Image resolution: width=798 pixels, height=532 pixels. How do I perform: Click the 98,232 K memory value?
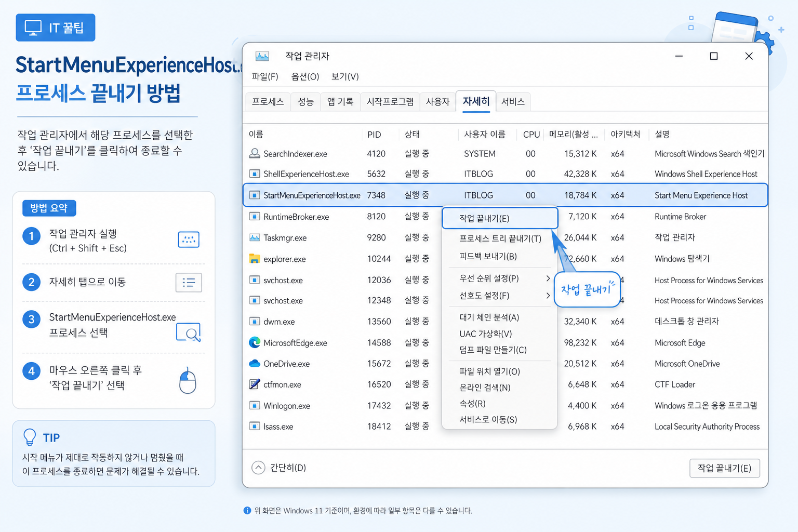[580, 343]
